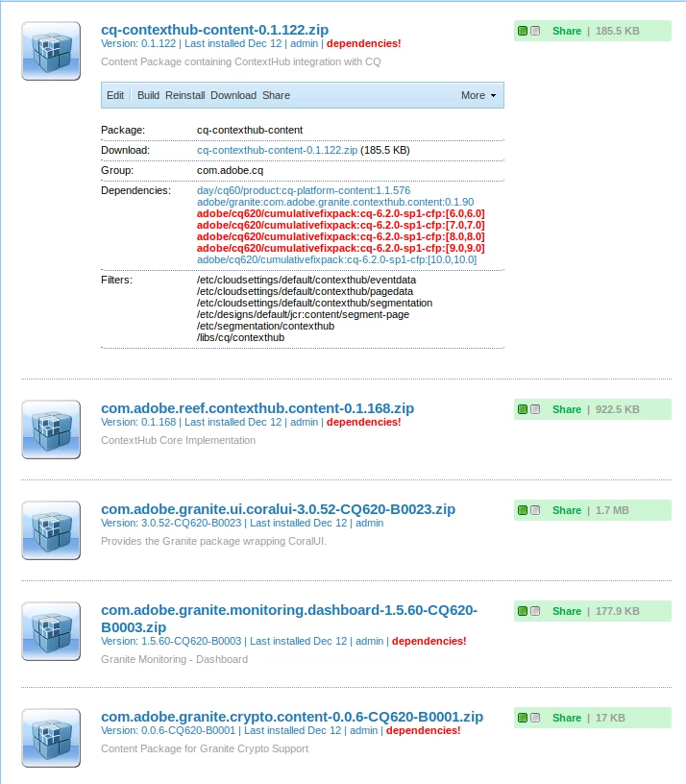Click Build in the package toolbar
Viewport: 686px width, 784px height.
click(x=149, y=95)
